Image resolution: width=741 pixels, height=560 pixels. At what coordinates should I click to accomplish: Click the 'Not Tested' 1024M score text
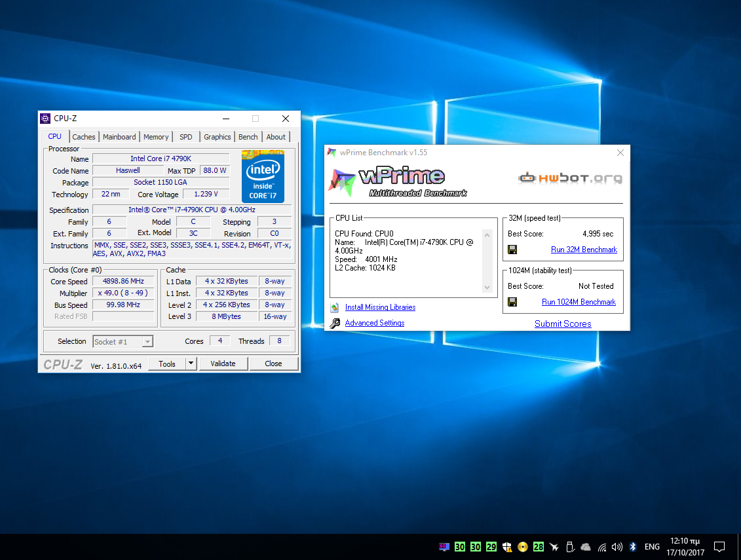[596, 286]
